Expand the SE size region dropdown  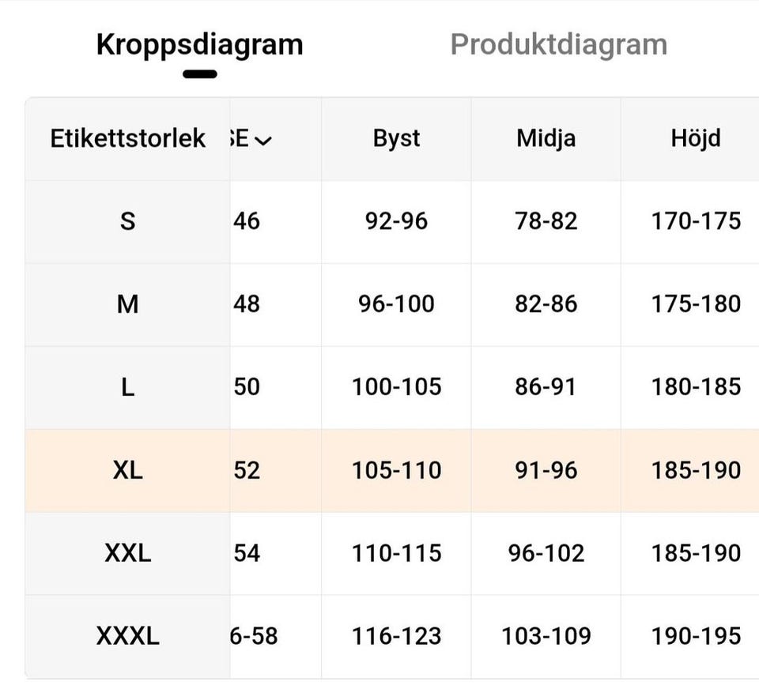(253, 139)
